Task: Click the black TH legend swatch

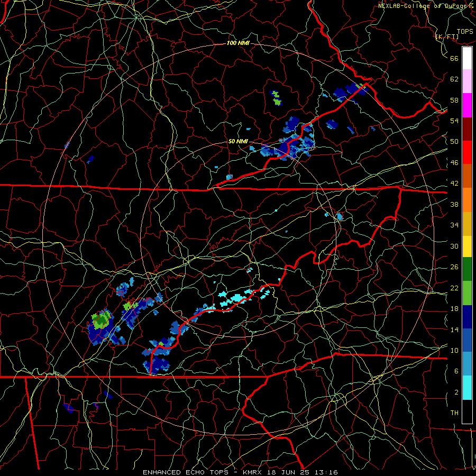Action: (x=467, y=411)
